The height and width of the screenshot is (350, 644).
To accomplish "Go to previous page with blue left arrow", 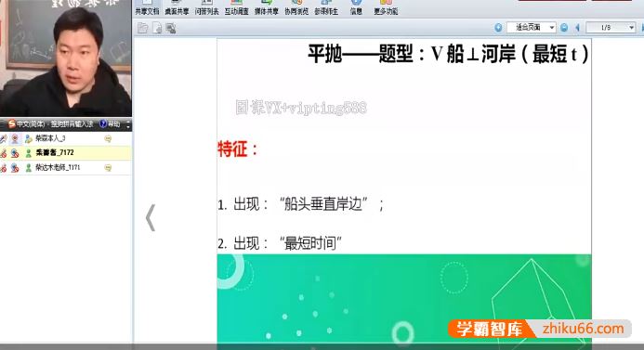I will pos(577,28).
